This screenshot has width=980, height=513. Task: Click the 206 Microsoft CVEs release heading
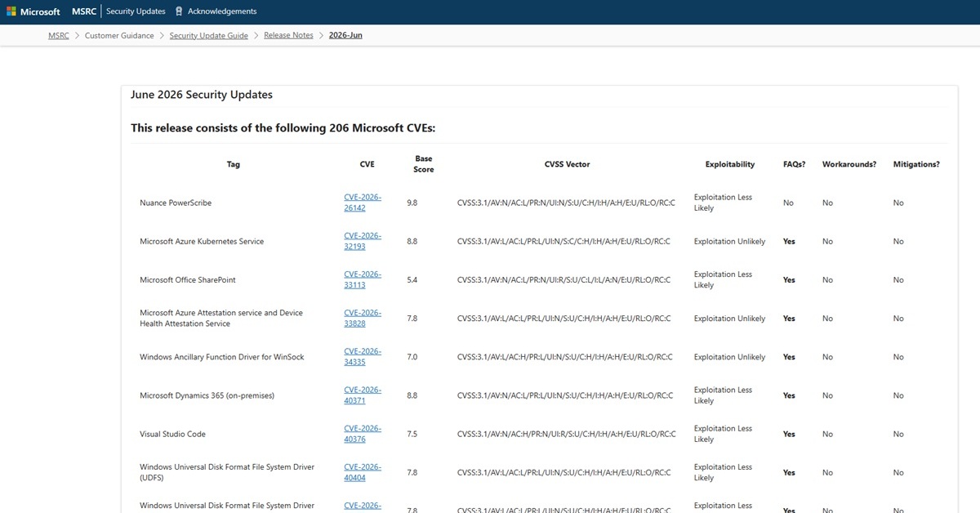(x=283, y=128)
